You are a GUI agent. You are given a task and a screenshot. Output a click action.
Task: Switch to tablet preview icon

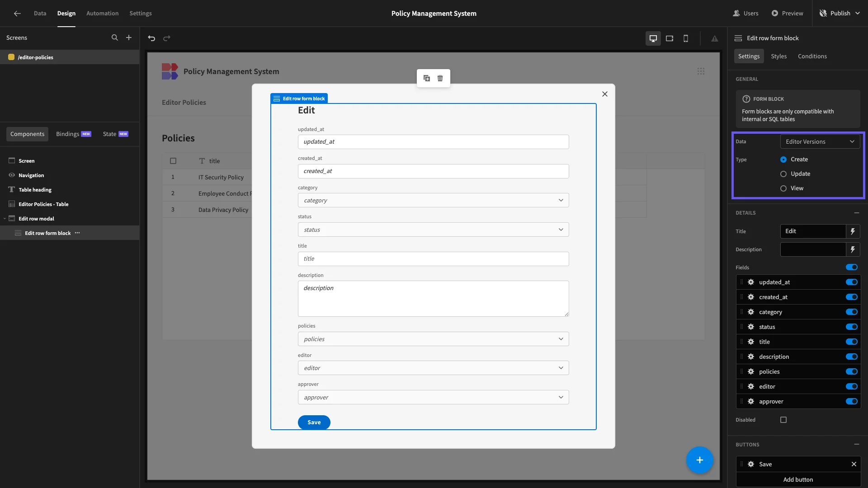pyautogui.click(x=670, y=38)
